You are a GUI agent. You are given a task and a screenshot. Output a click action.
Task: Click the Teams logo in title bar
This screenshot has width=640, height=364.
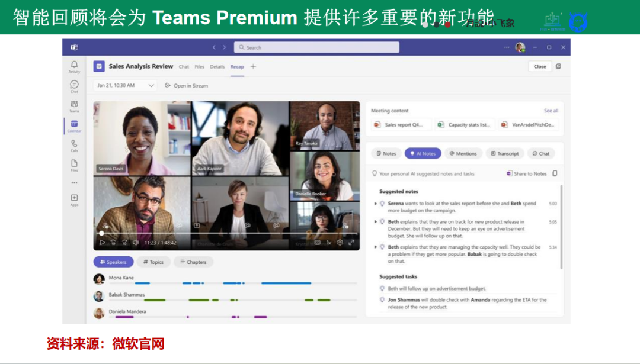point(74,47)
